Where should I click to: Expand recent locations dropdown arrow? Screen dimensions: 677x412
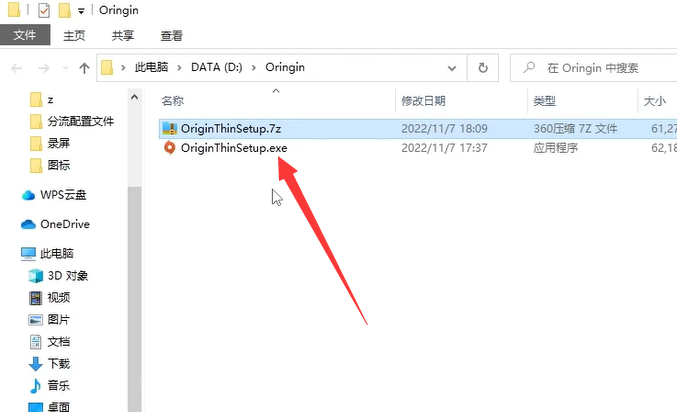[x=66, y=68]
